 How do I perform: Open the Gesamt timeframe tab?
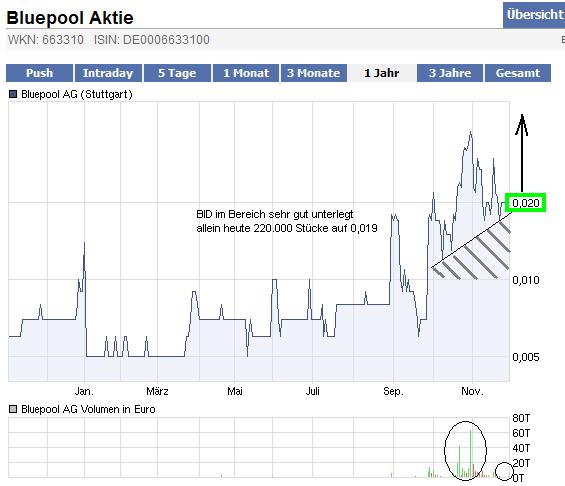point(518,73)
